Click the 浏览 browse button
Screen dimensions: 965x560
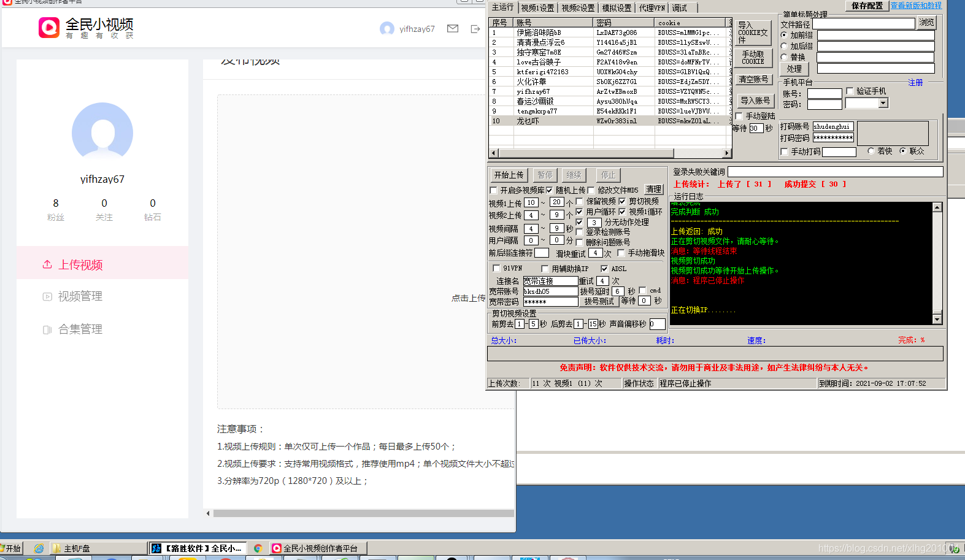(926, 23)
